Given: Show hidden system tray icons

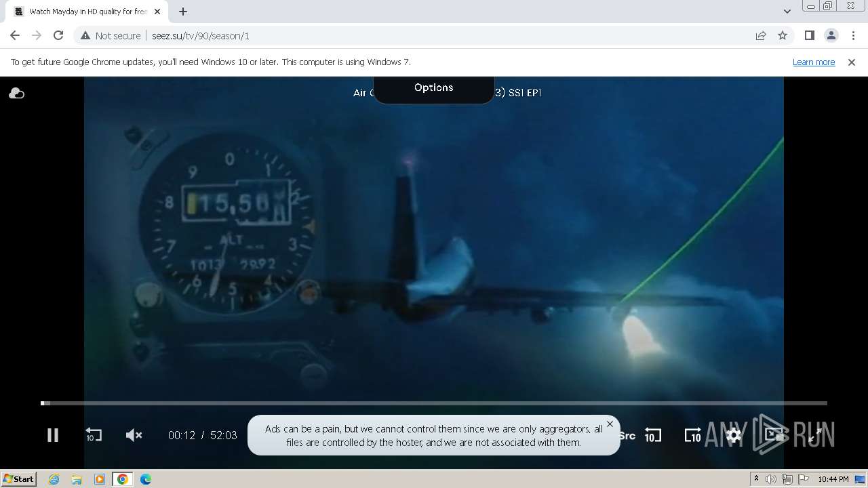Looking at the screenshot, I should [756, 479].
